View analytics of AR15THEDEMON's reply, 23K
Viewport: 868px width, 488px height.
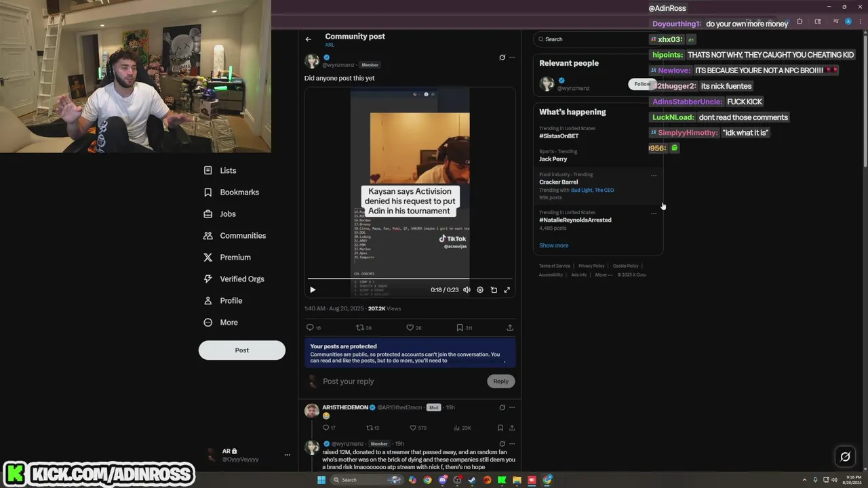point(462,428)
